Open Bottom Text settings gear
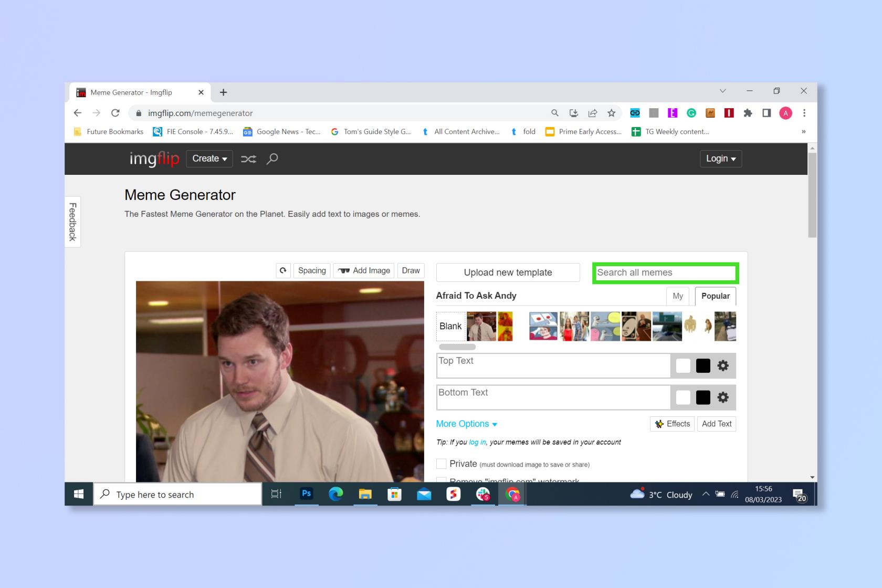 723,397
